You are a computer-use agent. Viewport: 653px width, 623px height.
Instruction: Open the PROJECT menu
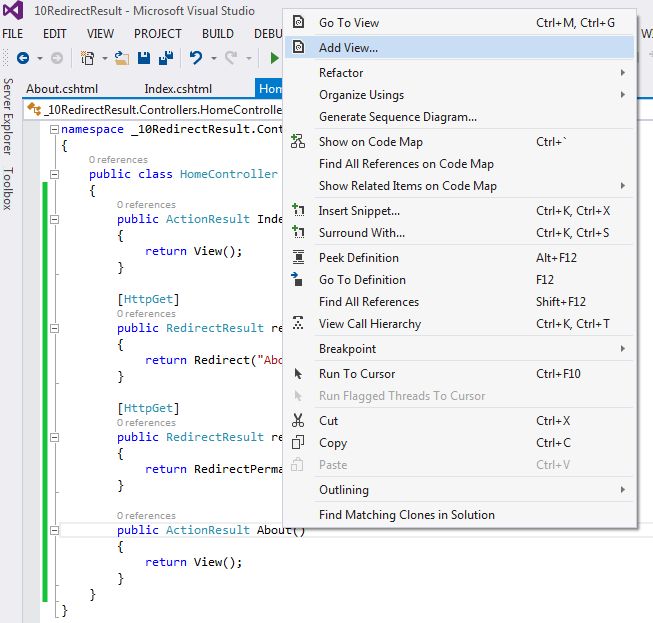click(x=158, y=33)
